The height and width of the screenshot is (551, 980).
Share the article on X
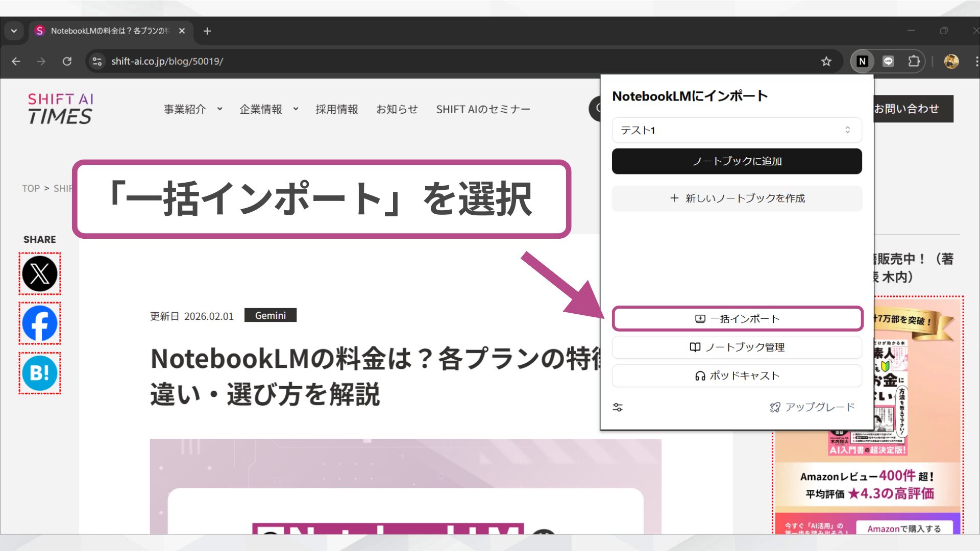(40, 273)
